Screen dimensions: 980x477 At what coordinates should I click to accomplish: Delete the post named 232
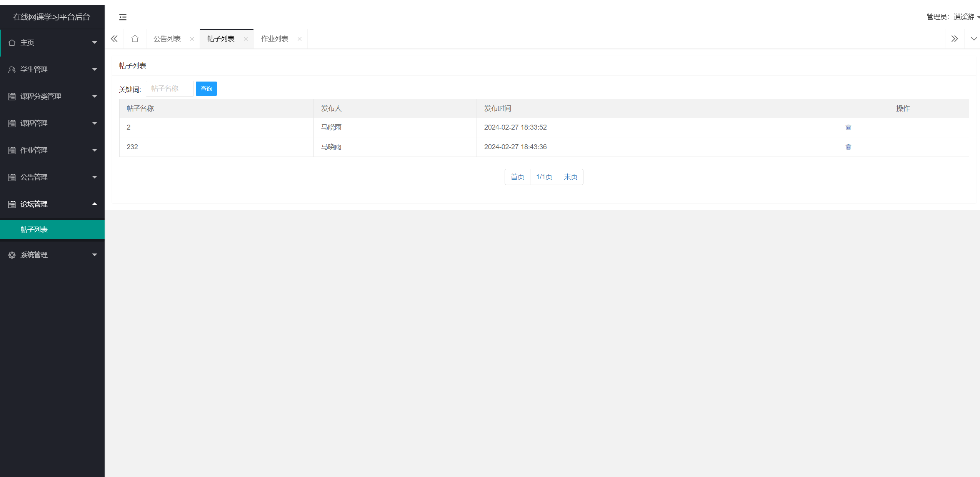tap(848, 147)
